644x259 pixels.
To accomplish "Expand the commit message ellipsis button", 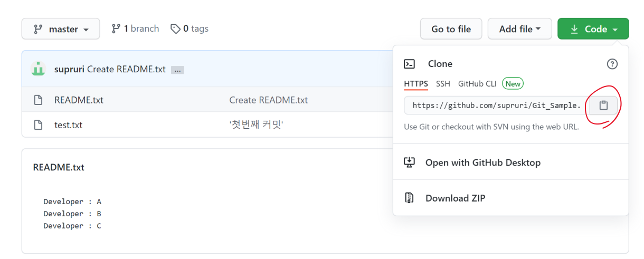I will (177, 70).
